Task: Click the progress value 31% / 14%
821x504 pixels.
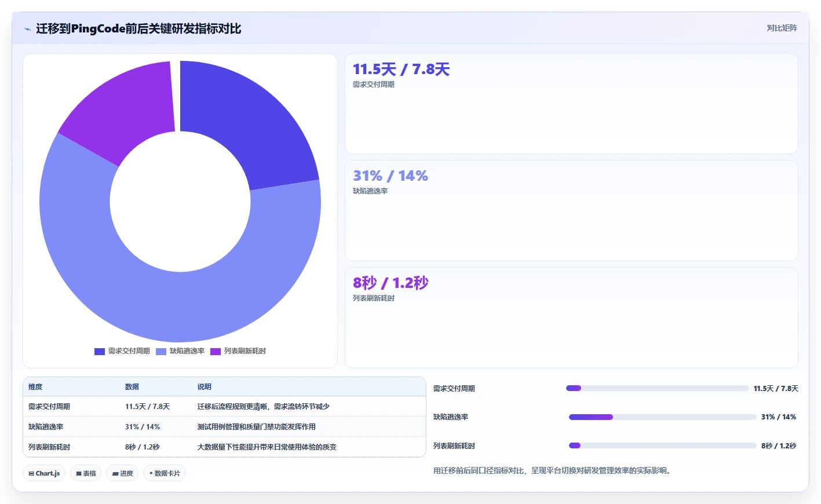Action: point(779,417)
